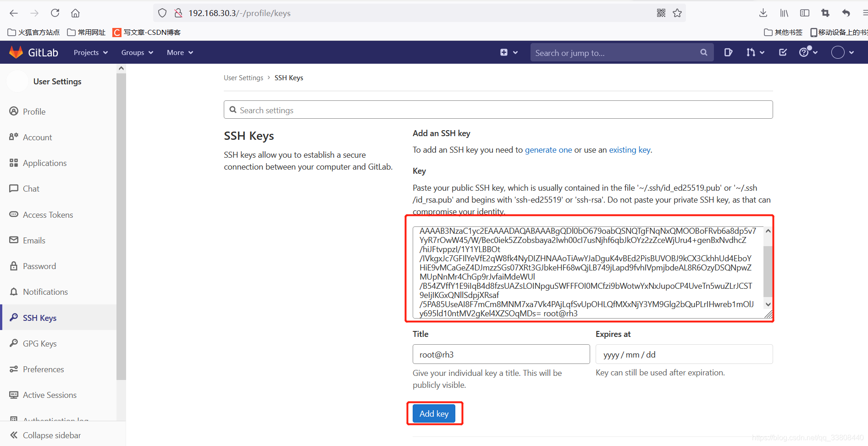Click the search magnifier icon in GitLab
Screen dimensions: 868x446
704,52
